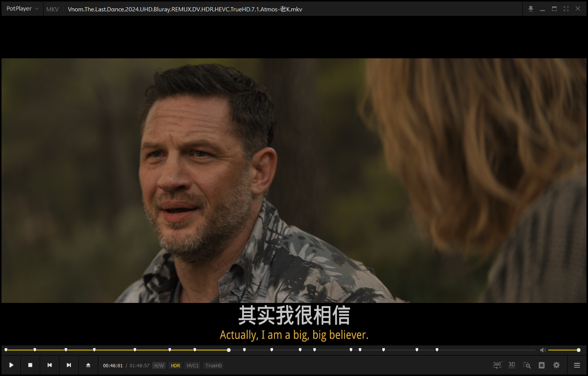Open file with the eject icon

(x=88, y=365)
